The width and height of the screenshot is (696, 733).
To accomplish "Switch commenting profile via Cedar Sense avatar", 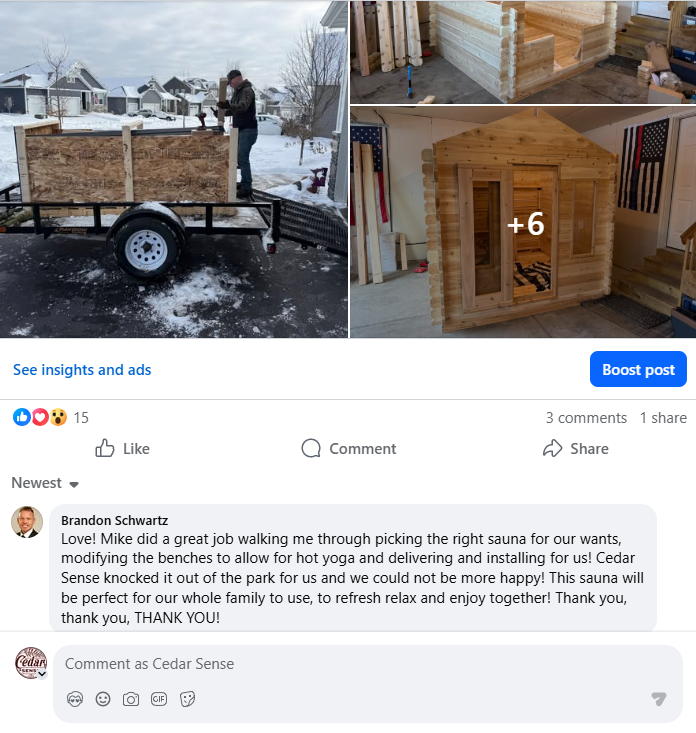I will (x=31, y=663).
